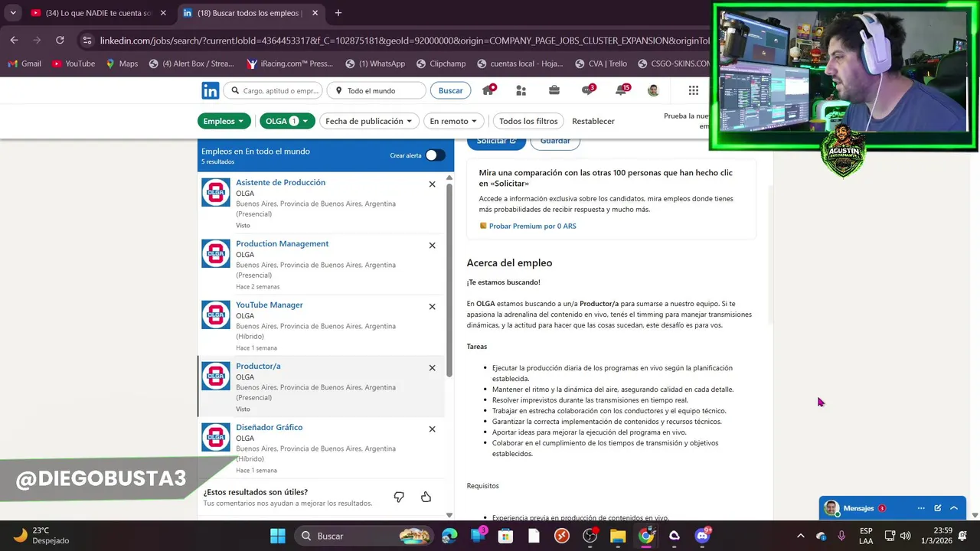Go back with browser arrow
Viewport: 980px width, 551px height.
click(x=14, y=40)
